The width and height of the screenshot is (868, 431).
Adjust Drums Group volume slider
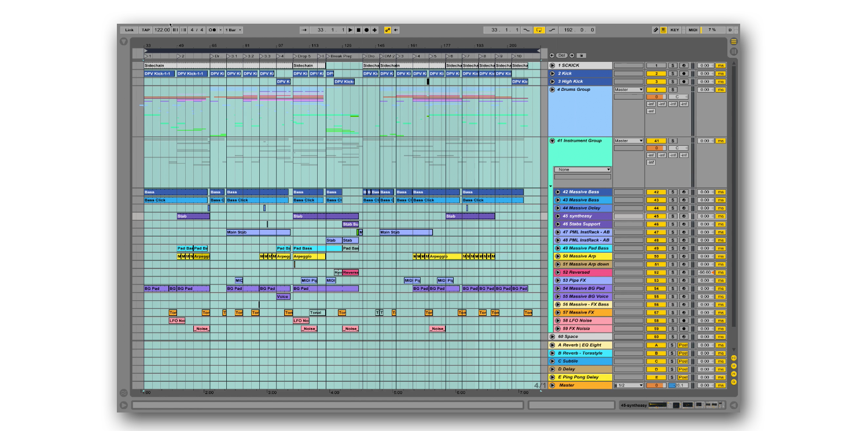[656, 97]
